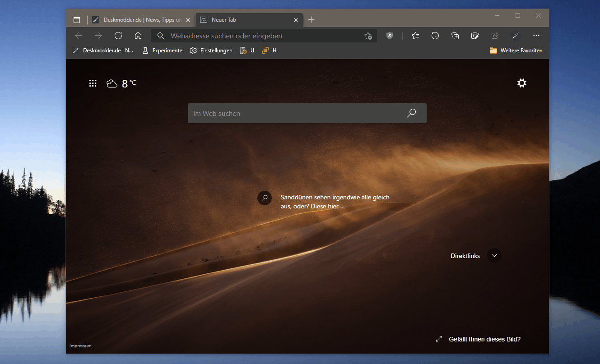
Task: Close the Neuer Tab tab
Action: point(296,20)
